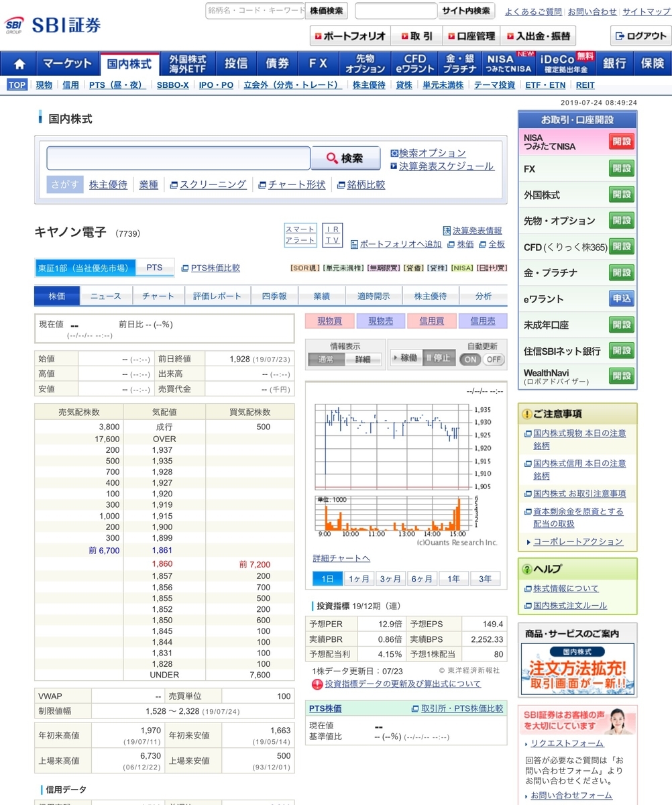Click 開設 button for FX
This screenshot has width=672, height=805.
pos(622,168)
